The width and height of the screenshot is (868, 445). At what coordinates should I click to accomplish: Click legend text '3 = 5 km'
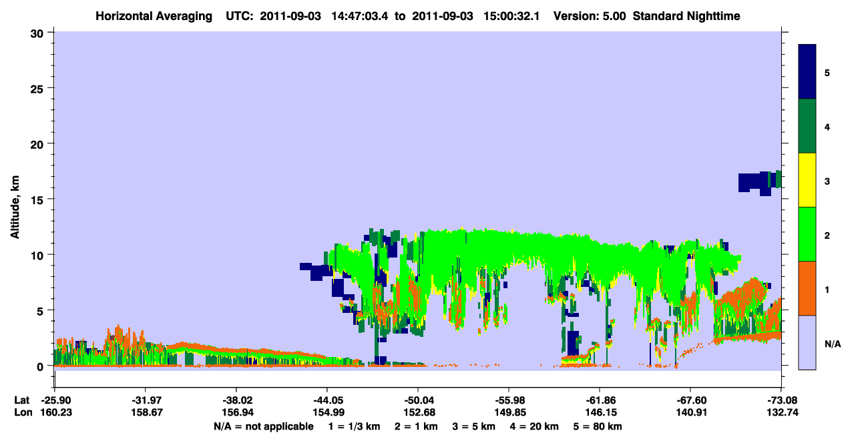click(x=475, y=426)
